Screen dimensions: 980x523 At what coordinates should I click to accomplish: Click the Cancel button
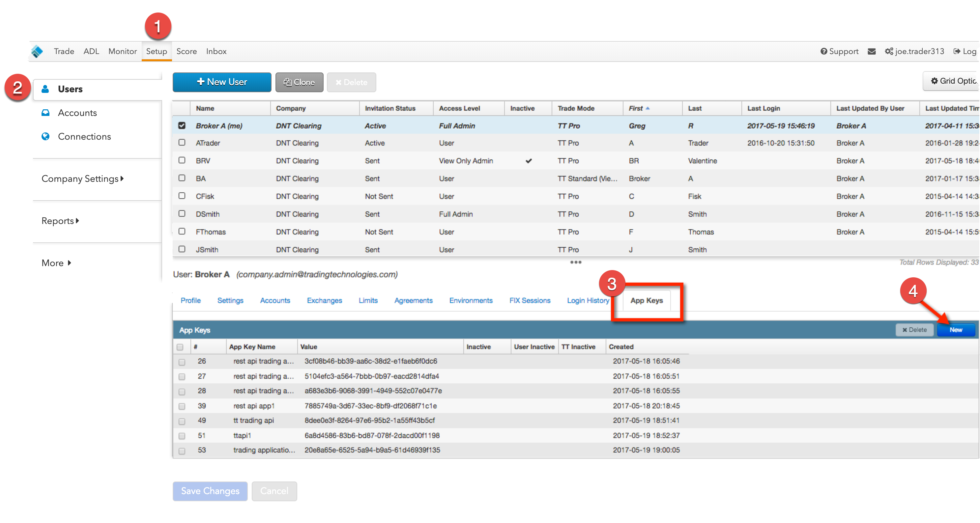pos(274,491)
